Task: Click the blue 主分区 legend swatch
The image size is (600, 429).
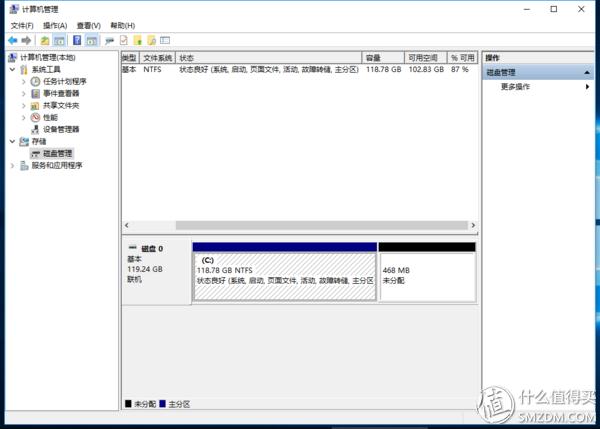Action: pos(163,404)
